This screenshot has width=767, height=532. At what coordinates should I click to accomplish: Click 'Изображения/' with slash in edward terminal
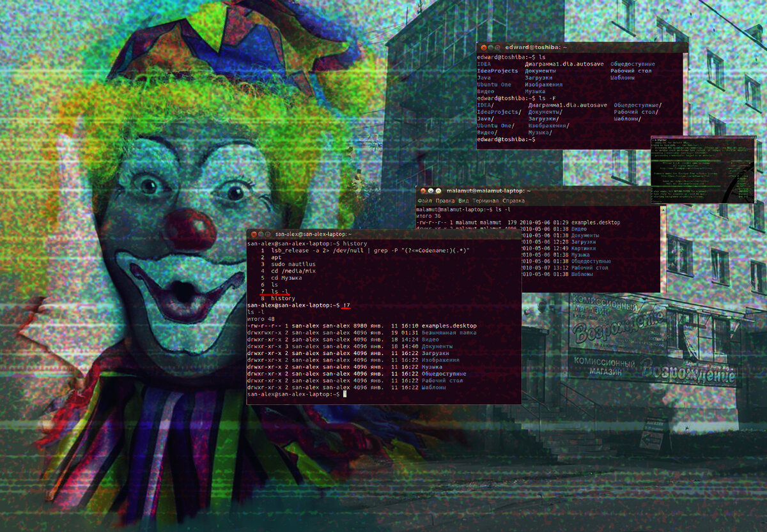tap(548, 126)
